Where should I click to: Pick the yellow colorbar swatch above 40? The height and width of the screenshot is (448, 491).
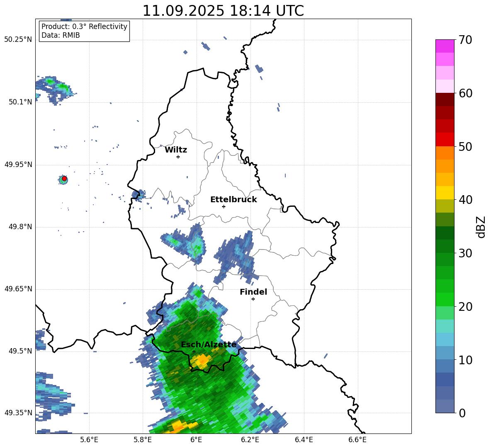[x=445, y=193]
